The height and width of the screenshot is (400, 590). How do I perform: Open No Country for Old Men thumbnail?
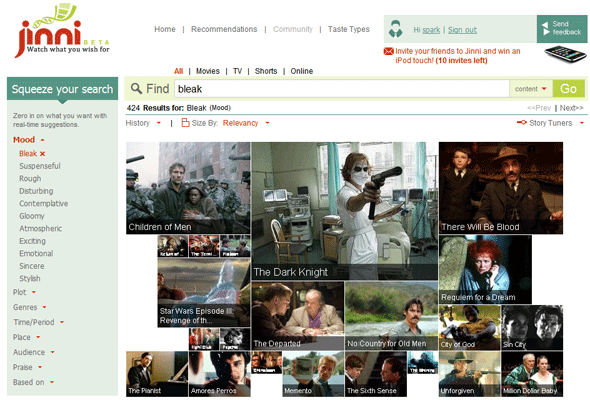click(x=391, y=316)
